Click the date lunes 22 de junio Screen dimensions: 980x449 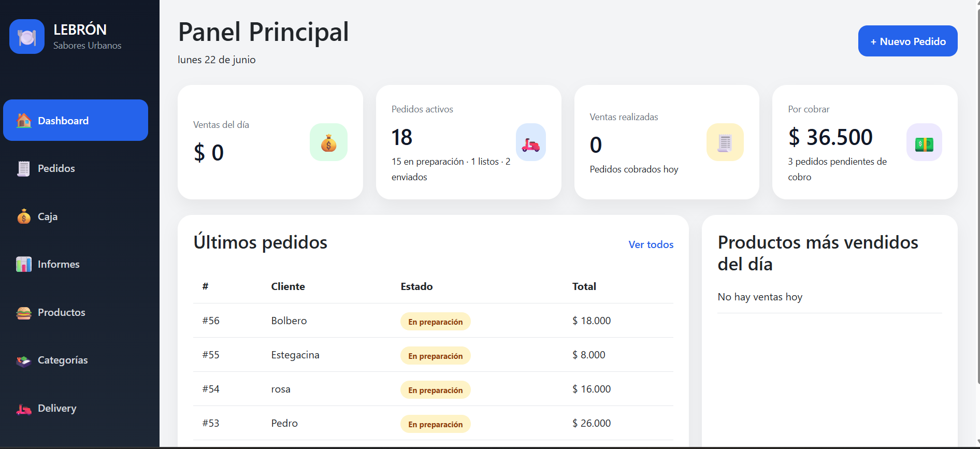point(217,60)
